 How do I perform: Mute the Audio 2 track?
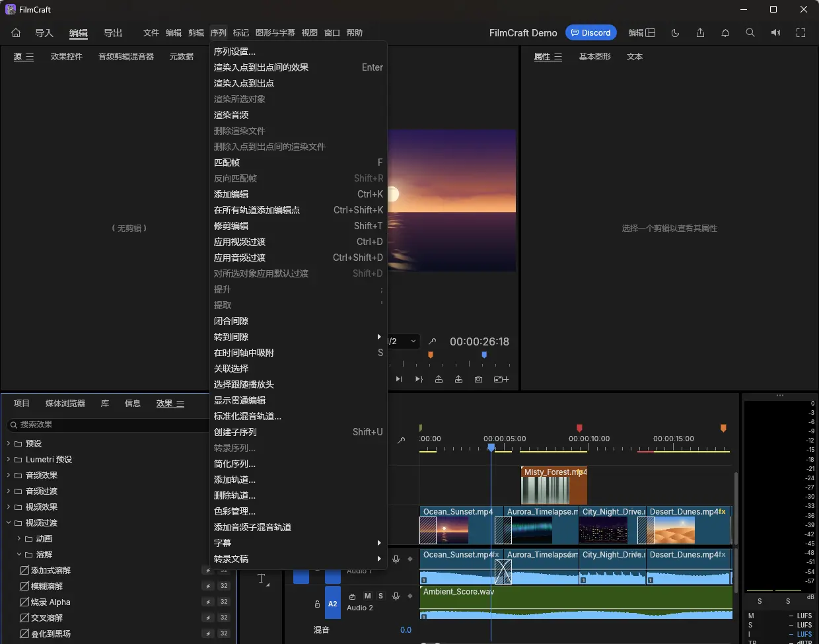pyautogui.click(x=368, y=596)
